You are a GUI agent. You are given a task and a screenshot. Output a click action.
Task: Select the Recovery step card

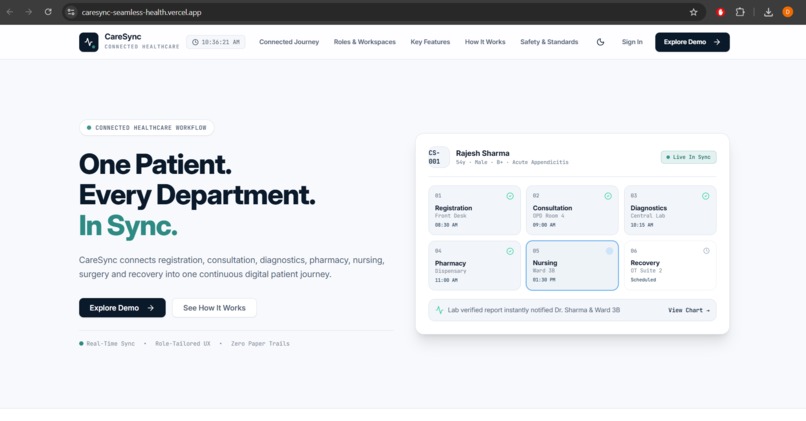[670, 266]
